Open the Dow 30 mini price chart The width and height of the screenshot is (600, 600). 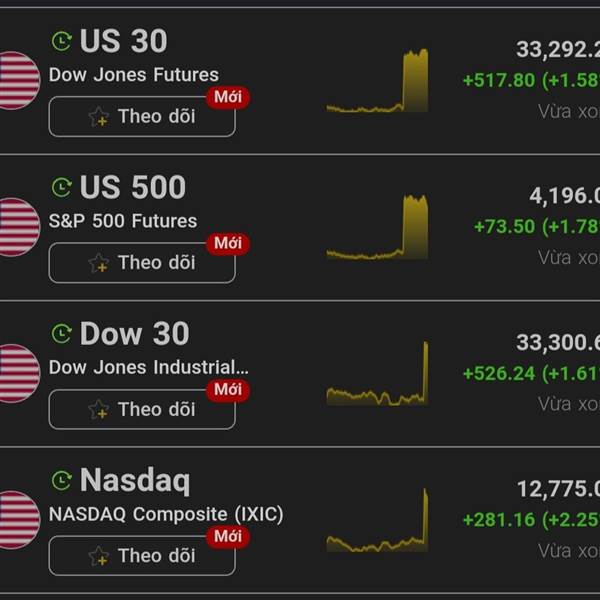pyautogui.click(x=377, y=373)
